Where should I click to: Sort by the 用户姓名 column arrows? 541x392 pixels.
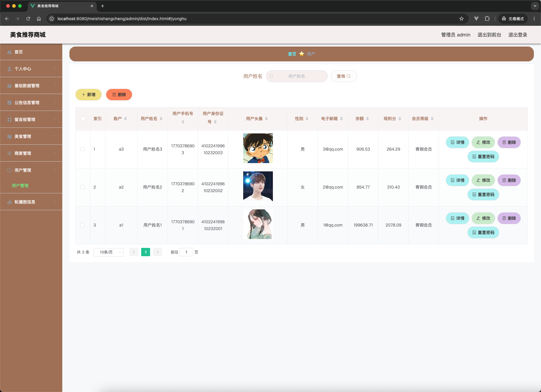(161, 119)
